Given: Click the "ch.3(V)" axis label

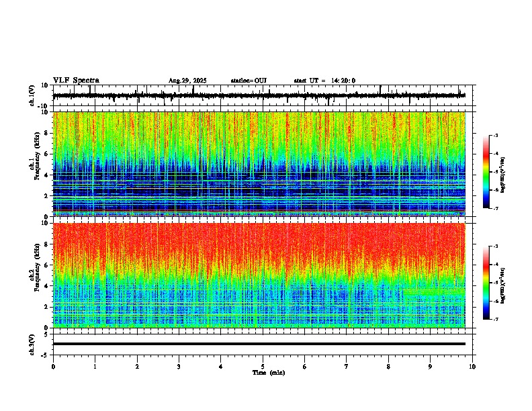Looking at the screenshot, I should click(32, 345).
